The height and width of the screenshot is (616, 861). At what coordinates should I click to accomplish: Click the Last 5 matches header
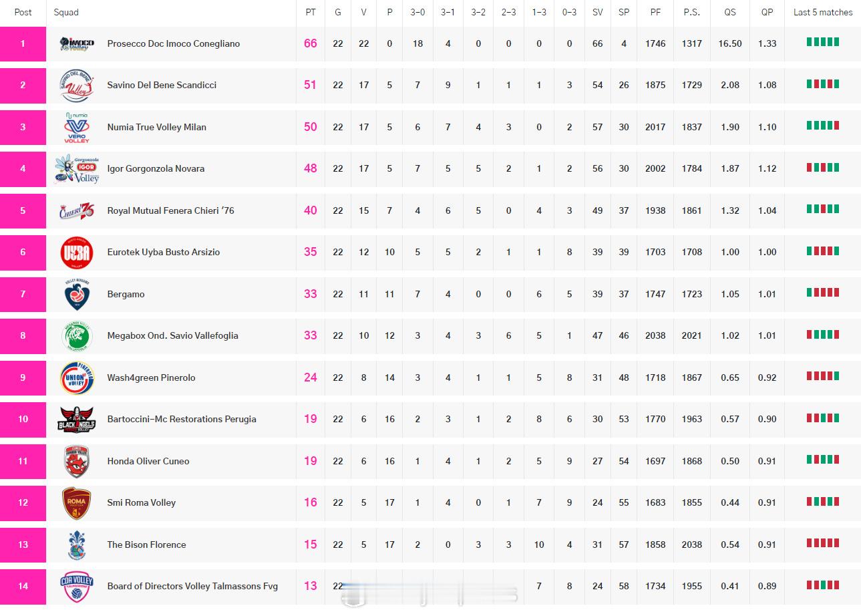coord(823,13)
